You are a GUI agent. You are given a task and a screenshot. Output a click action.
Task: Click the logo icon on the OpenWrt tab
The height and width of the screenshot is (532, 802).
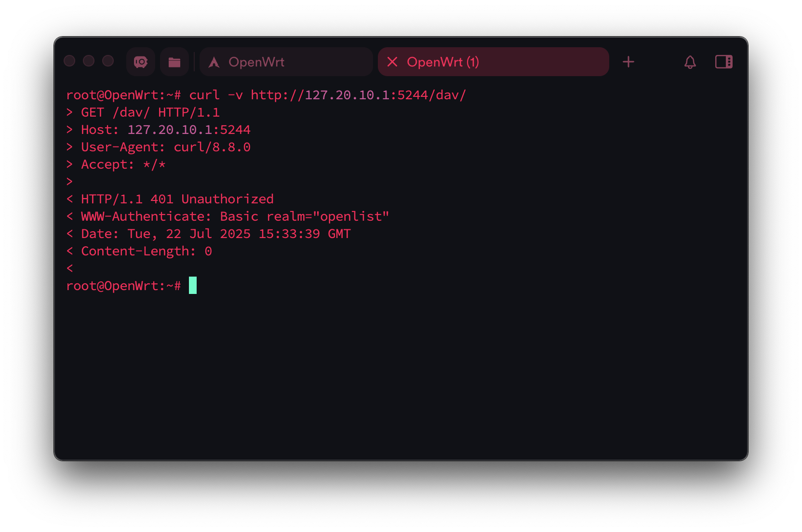tap(214, 62)
